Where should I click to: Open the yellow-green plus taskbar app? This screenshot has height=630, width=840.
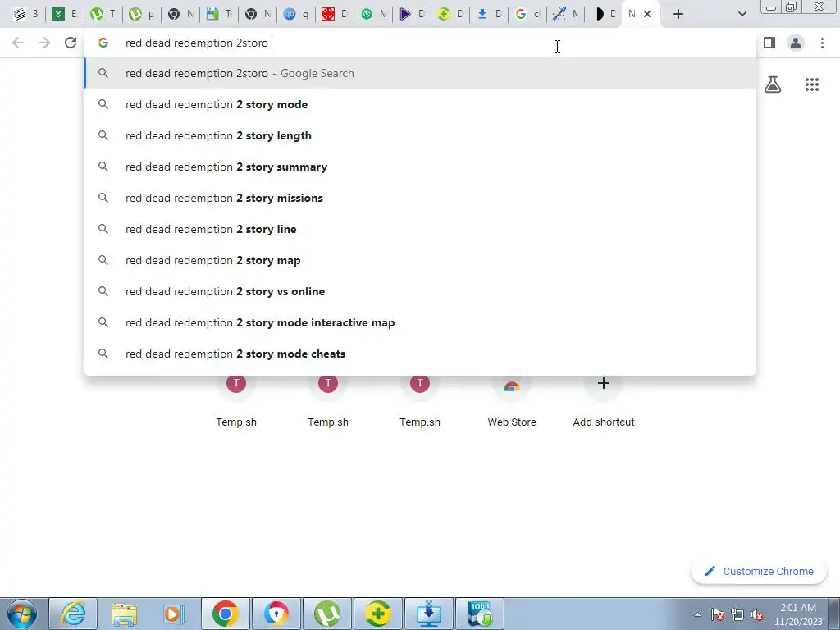[x=378, y=614]
